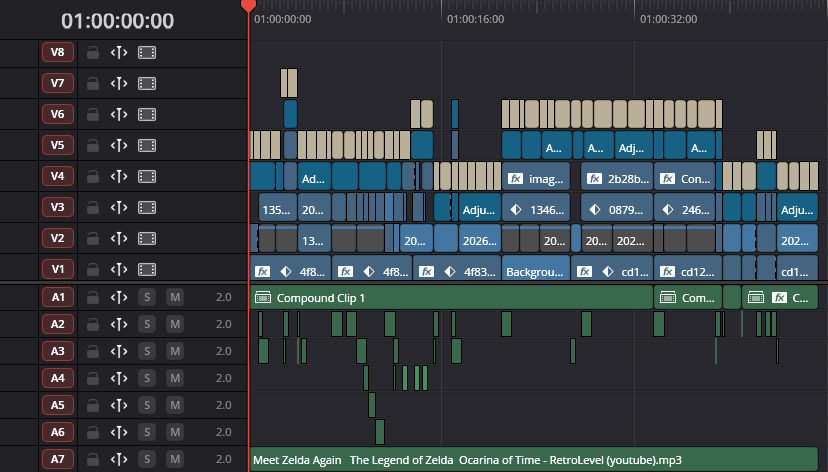Click the 01:00:00:00 timecode display
This screenshot has height=472, width=828.
point(117,21)
